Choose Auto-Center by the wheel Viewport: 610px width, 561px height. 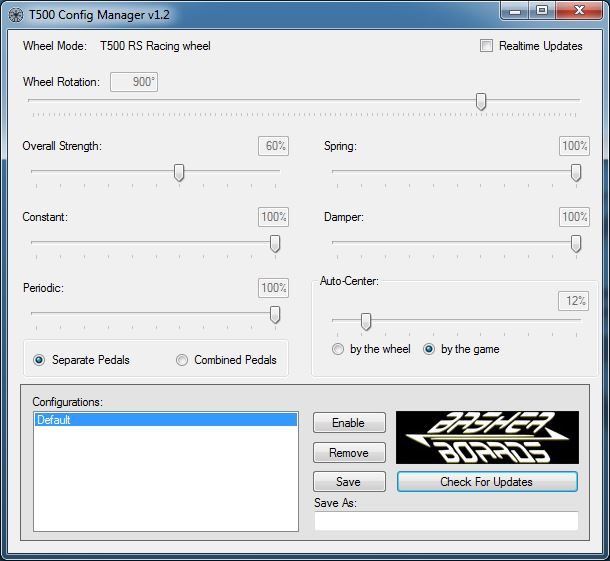tap(338, 349)
